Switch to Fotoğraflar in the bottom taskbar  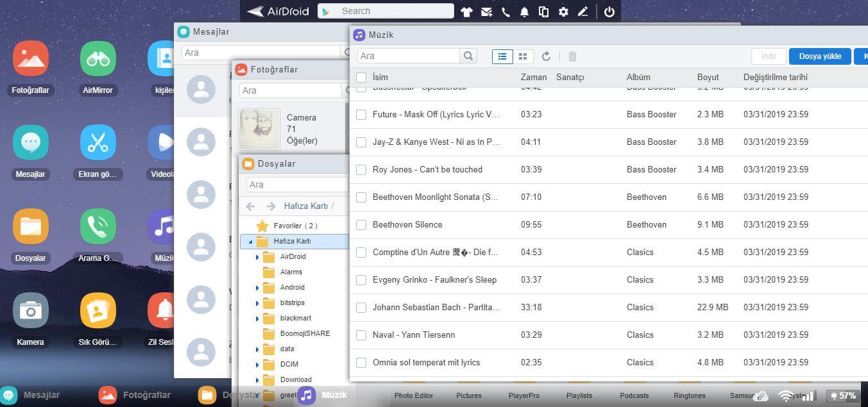point(135,395)
